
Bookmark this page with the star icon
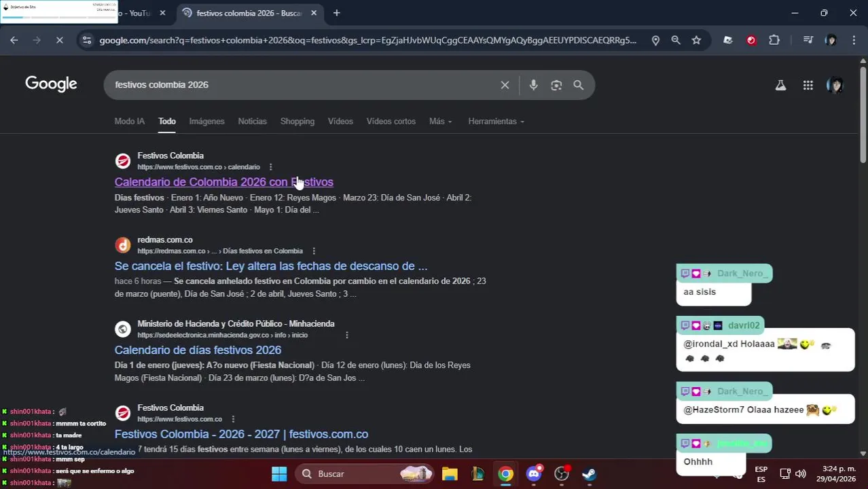(696, 40)
